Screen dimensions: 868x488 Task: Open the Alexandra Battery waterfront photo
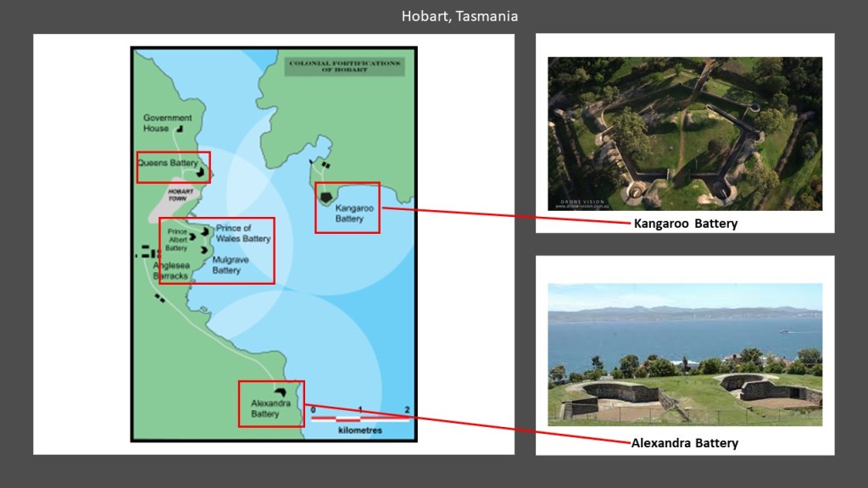(x=685, y=354)
